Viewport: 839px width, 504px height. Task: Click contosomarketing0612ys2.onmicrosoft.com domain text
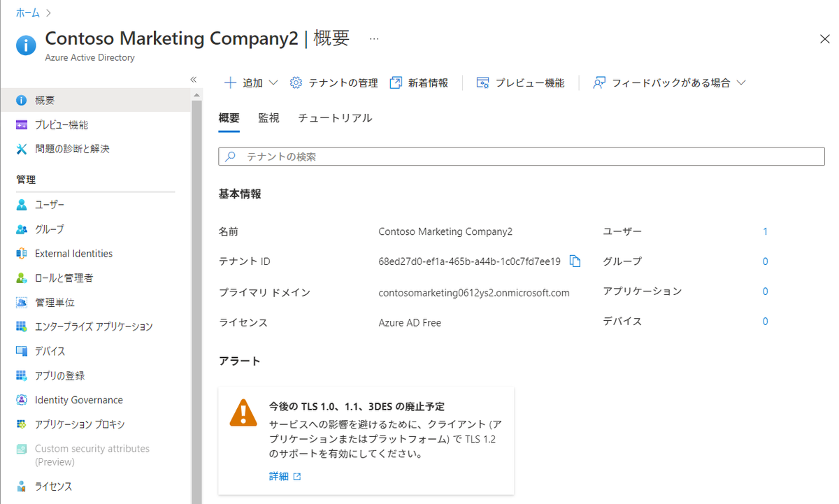point(474,293)
